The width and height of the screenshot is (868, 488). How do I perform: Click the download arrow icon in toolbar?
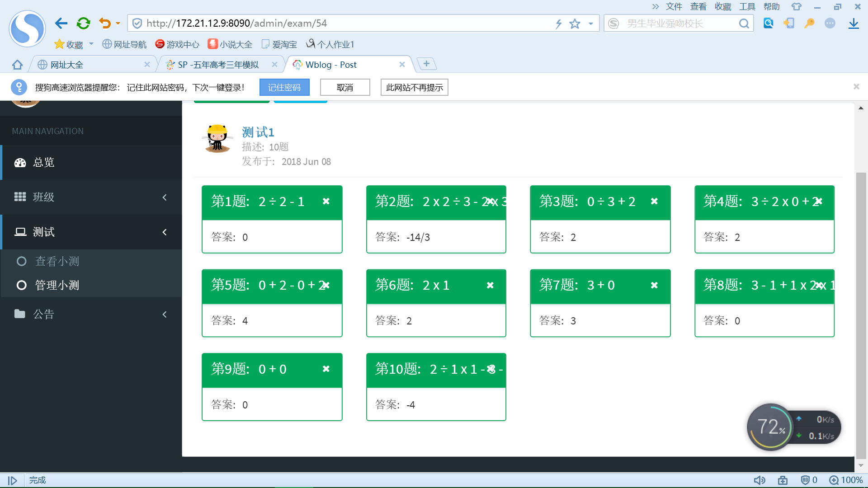[854, 23]
